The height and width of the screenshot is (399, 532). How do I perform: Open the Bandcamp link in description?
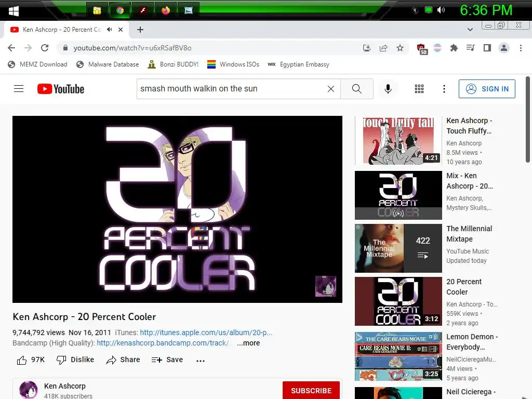(x=165, y=343)
